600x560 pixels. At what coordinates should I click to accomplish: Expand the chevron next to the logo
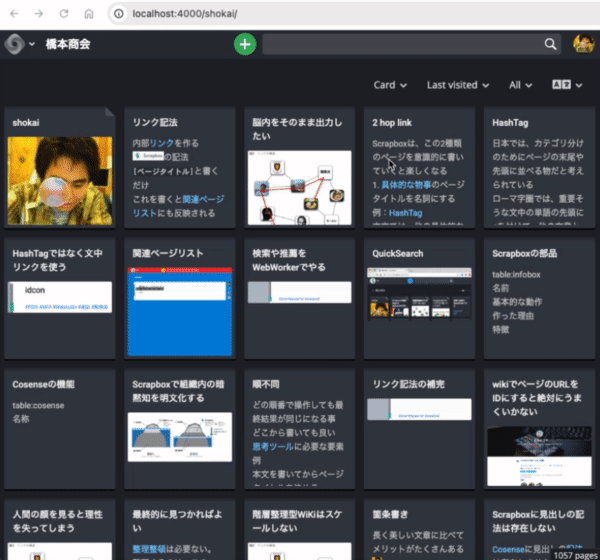click(32, 44)
